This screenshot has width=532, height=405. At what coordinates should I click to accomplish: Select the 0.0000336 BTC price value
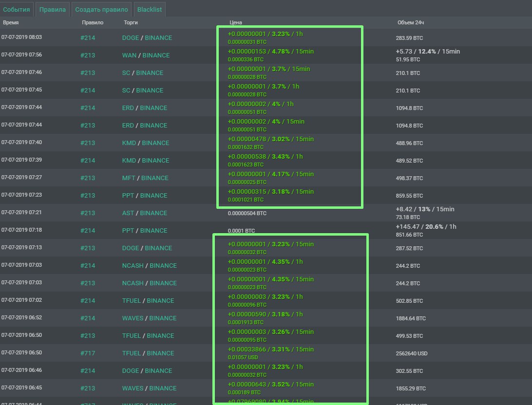246,59
